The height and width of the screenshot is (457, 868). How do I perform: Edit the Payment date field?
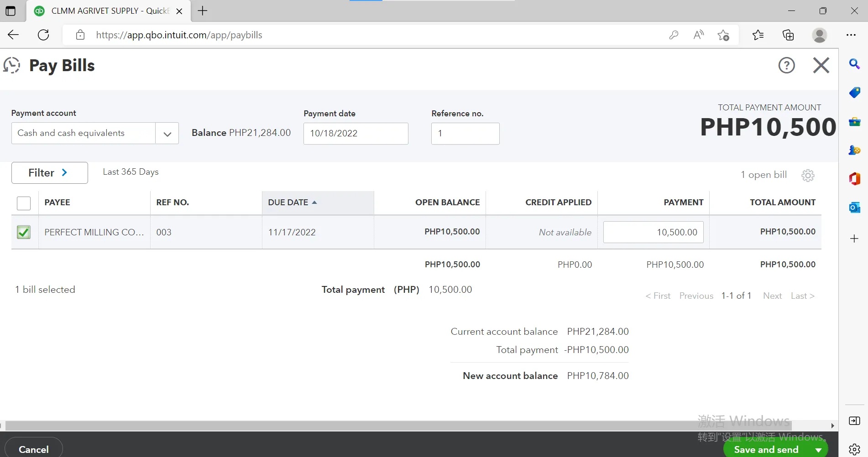point(356,134)
